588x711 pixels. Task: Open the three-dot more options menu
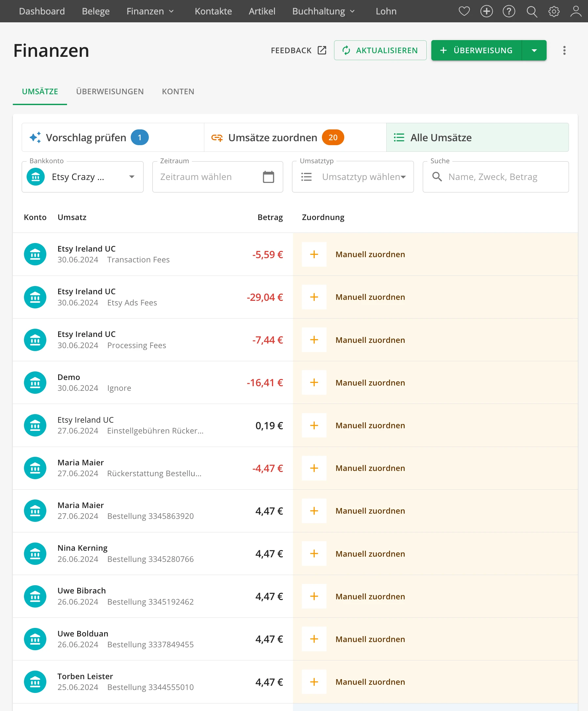(x=564, y=51)
